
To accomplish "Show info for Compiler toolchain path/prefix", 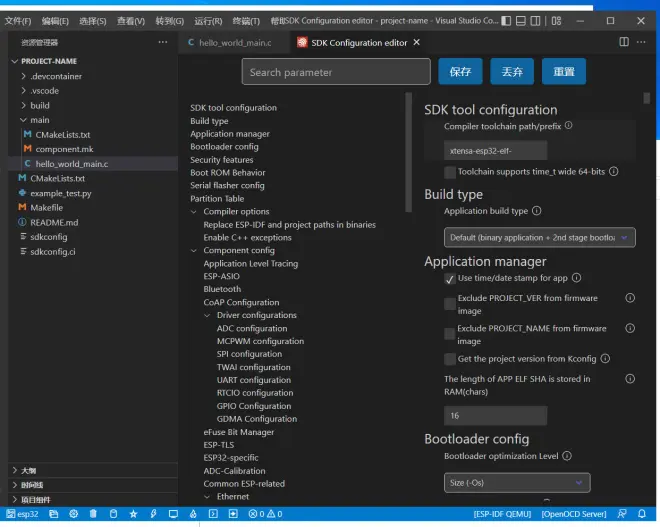I will [x=568, y=125].
